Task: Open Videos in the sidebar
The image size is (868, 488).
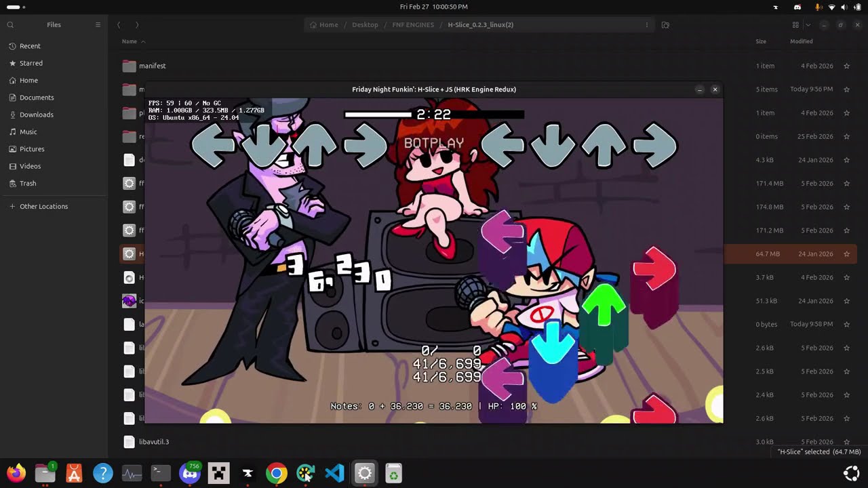Action: [x=54, y=166]
